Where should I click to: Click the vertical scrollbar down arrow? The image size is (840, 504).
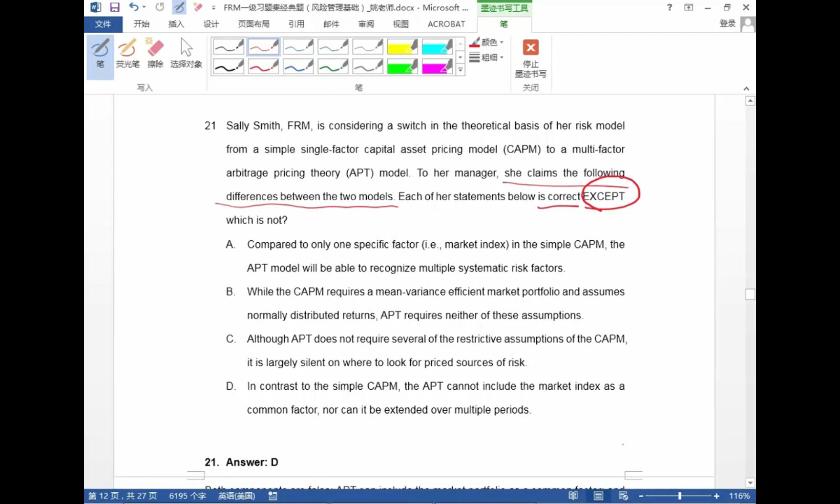750,483
